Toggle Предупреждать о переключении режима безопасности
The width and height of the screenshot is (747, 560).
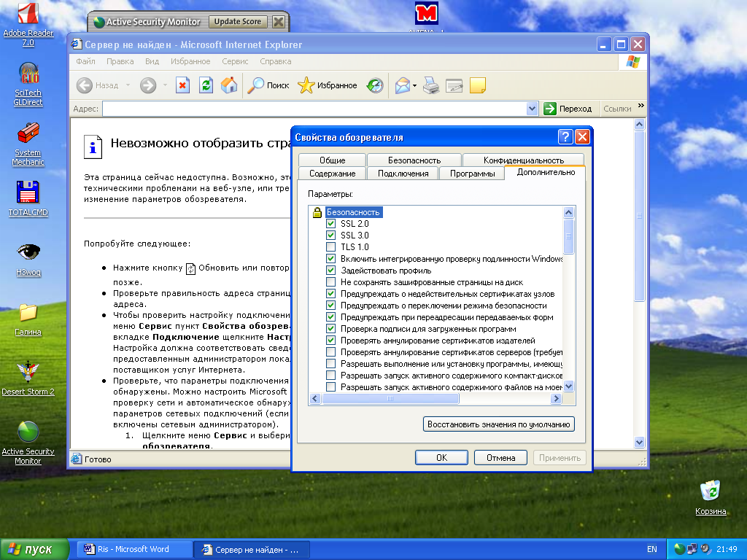pyautogui.click(x=330, y=306)
